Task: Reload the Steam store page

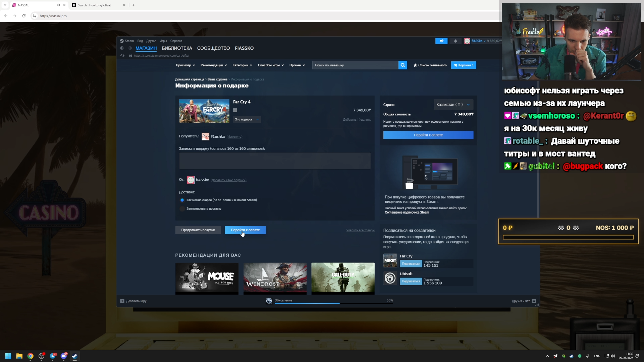Action: pyautogui.click(x=122, y=56)
